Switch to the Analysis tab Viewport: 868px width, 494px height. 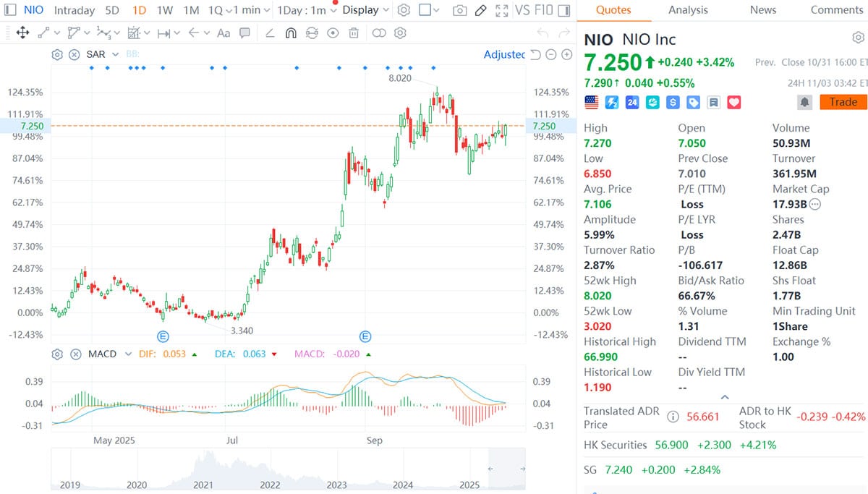click(x=687, y=10)
